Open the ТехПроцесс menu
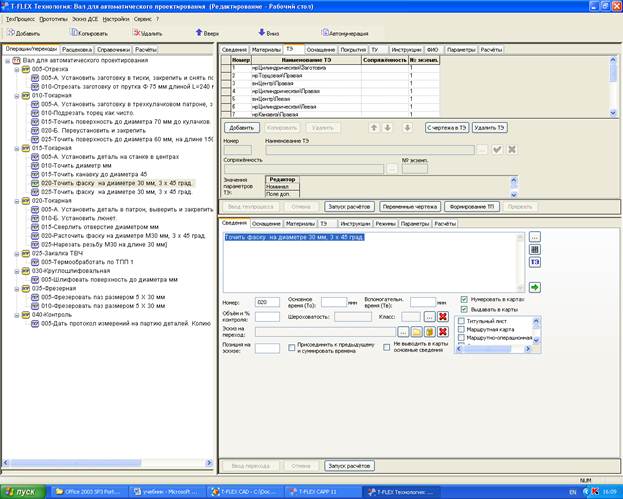623x499 pixels. [20, 19]
